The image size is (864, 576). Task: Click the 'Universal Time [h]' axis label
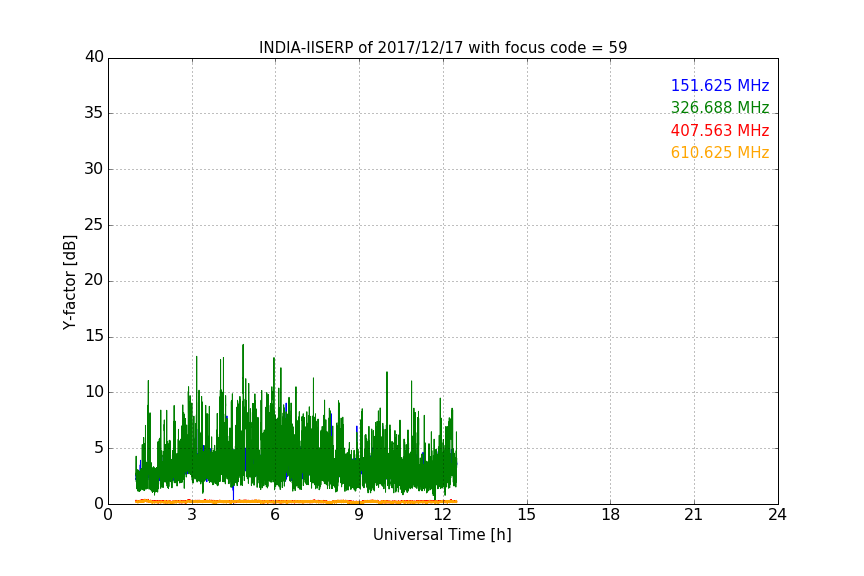tap(442, 535)
